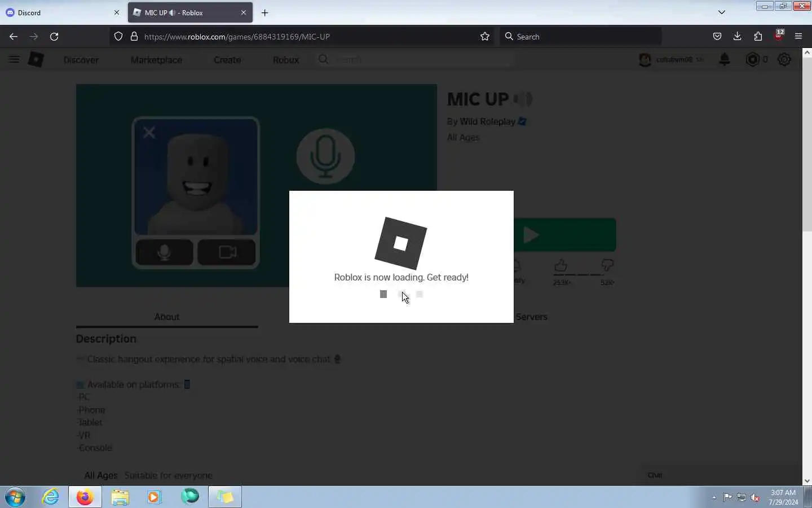Open a new browser tab
Image resolution: width=812 pixels, height=508 pixels.
pyautogui.click(x=265, y=12)
